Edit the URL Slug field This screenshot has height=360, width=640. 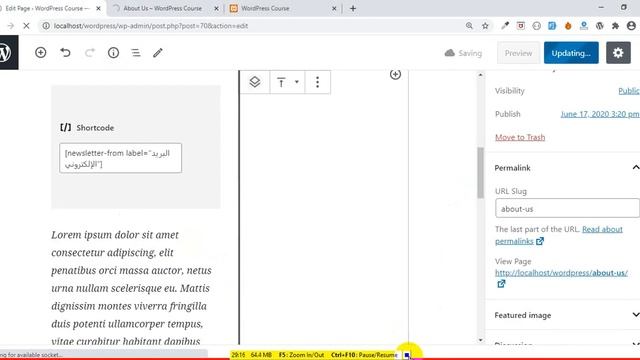coord(567,208)
